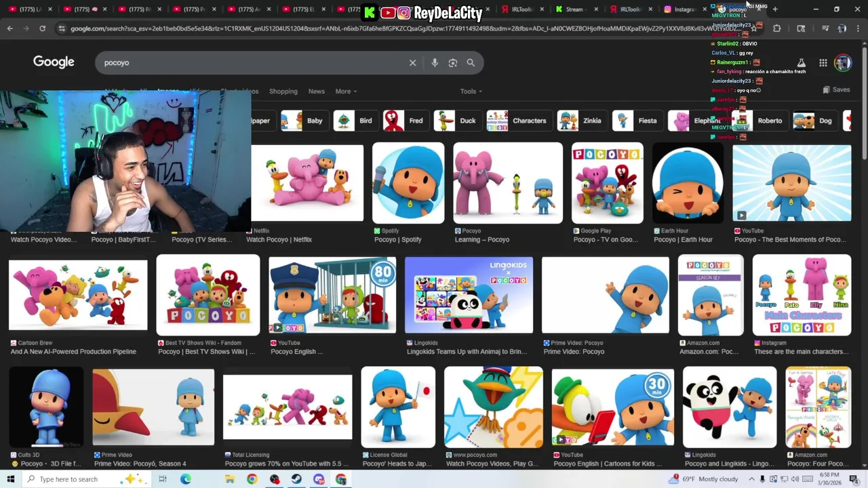Go back using the browser back arrow
The height and width of the screenshot is (488, 868).
click(x=10, y=28)
